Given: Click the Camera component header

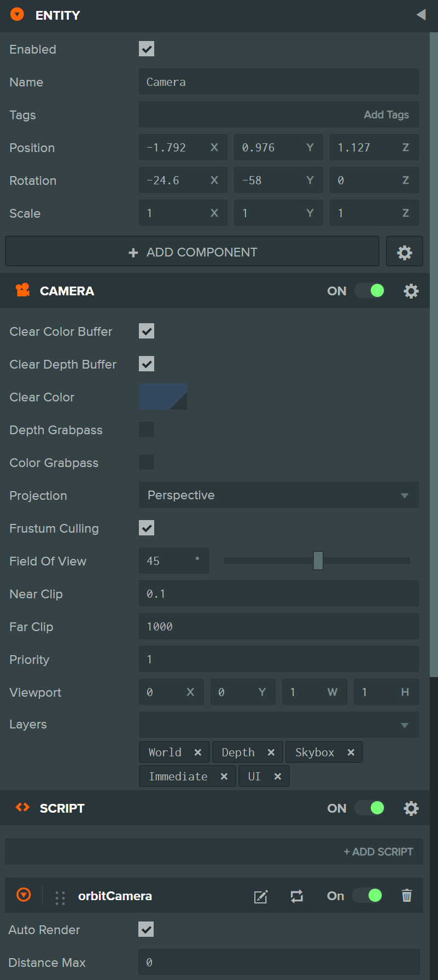Looking at the screenshot, I should click(x=67, y=291).
